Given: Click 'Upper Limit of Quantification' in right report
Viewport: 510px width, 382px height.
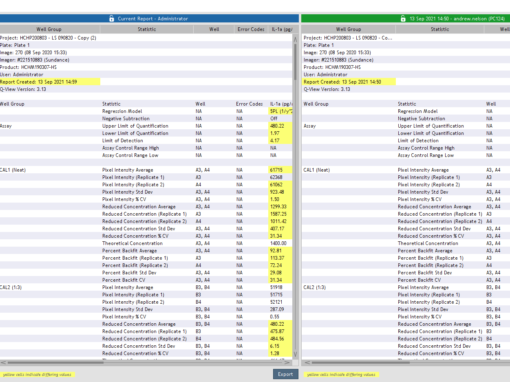Looking at the screenshot, I should tap(431, 126).
